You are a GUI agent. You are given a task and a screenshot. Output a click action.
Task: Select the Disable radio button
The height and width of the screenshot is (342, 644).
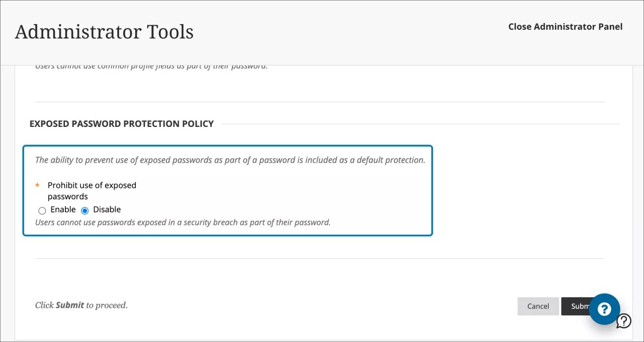click(x=85, y=210)
